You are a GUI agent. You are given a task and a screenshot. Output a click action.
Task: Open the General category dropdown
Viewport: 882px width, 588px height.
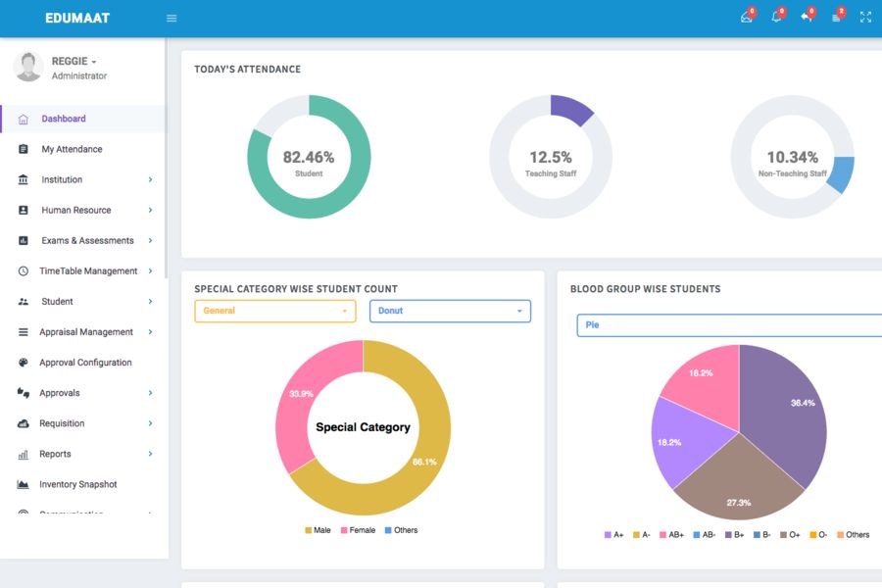click(x=275, y=311)
